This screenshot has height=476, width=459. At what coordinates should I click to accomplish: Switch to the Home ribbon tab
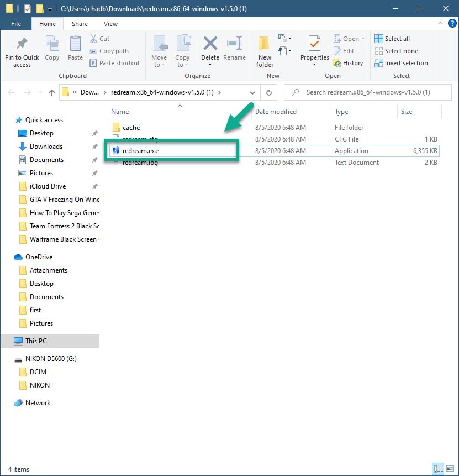click(x=48, y=24)
